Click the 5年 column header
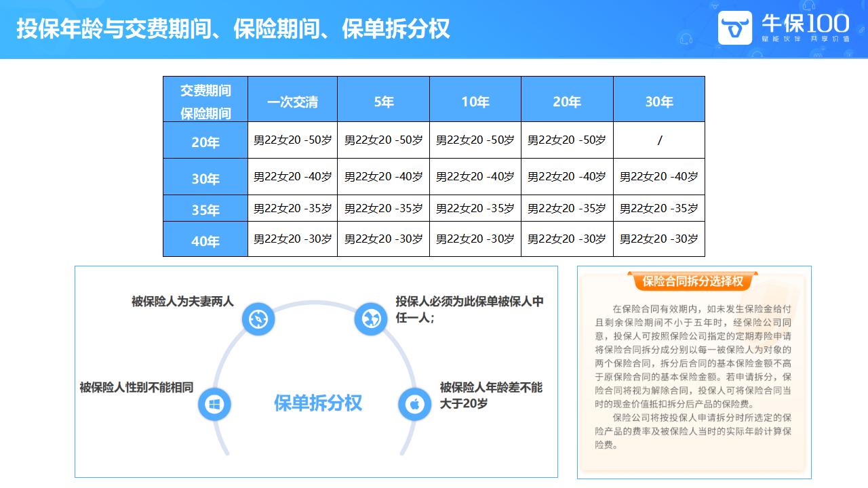This screenshot has height=488, width=868. pyautogui.click(x=383, y=102)
